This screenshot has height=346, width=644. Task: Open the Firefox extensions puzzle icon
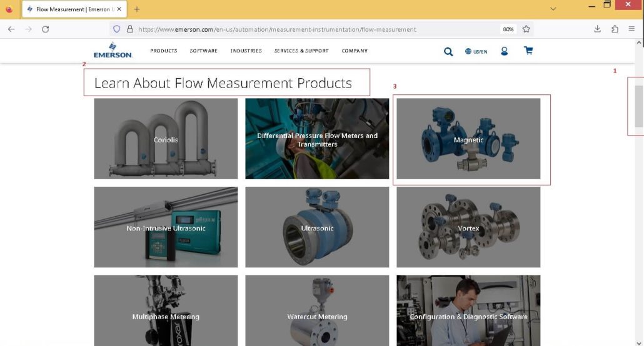pos(615,29)
